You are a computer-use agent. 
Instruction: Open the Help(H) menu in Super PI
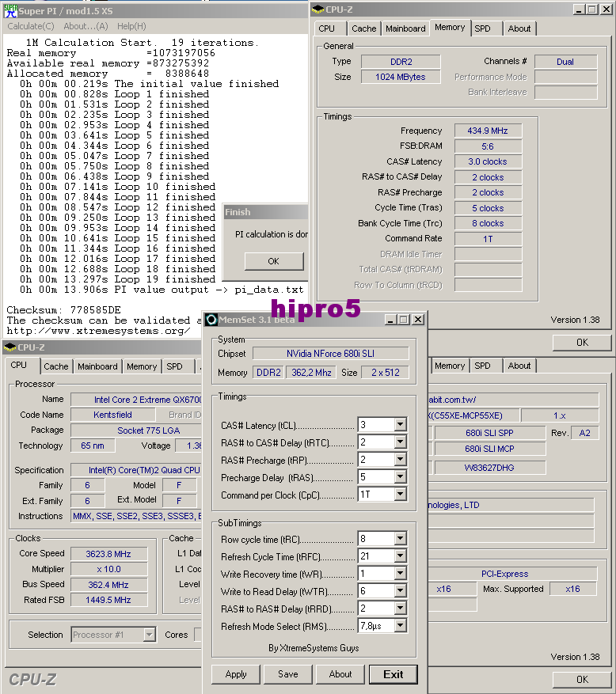(x=131, y=26)
